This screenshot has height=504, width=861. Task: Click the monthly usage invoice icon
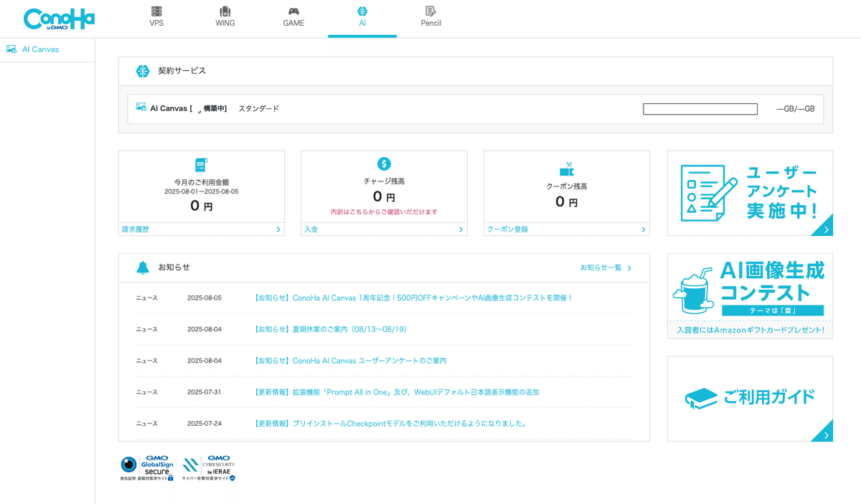pos(202,165)
